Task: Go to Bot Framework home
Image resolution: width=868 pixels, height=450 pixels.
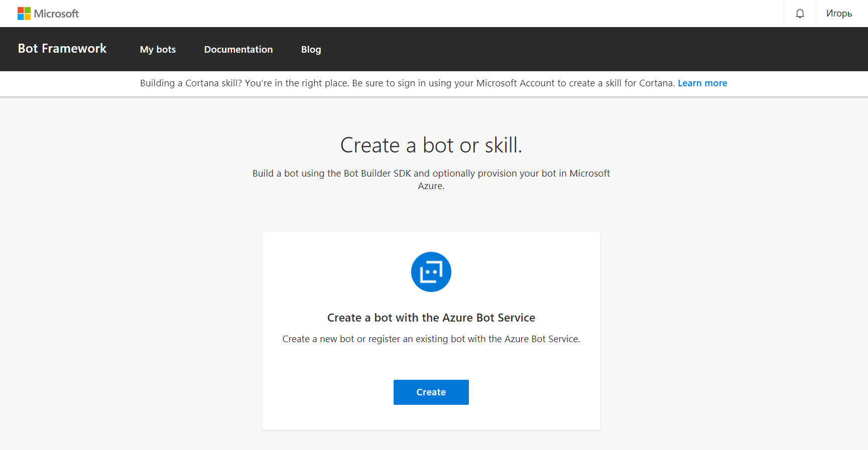Action: pyautogui.click(x=62, y=49)
